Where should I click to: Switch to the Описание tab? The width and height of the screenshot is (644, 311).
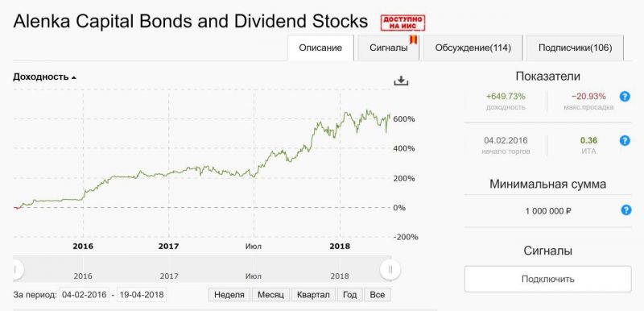(x=320, y=48)
